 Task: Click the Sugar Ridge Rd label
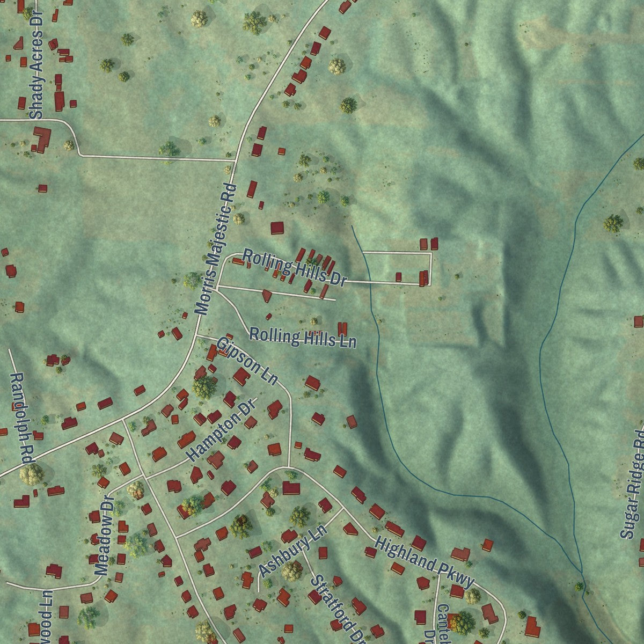(632, 484)
